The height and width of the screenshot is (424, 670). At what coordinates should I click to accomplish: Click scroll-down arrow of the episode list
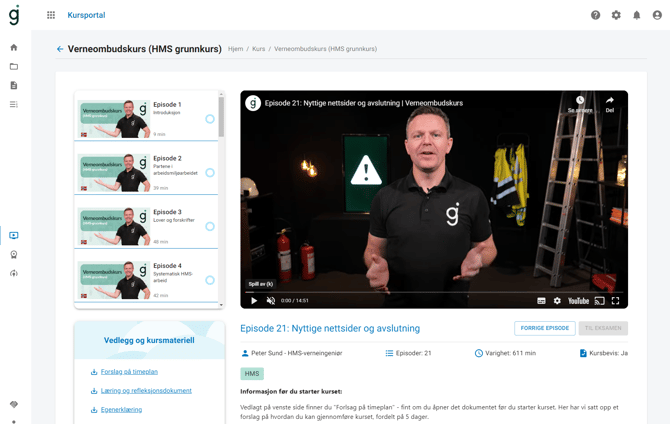(221, 305)
